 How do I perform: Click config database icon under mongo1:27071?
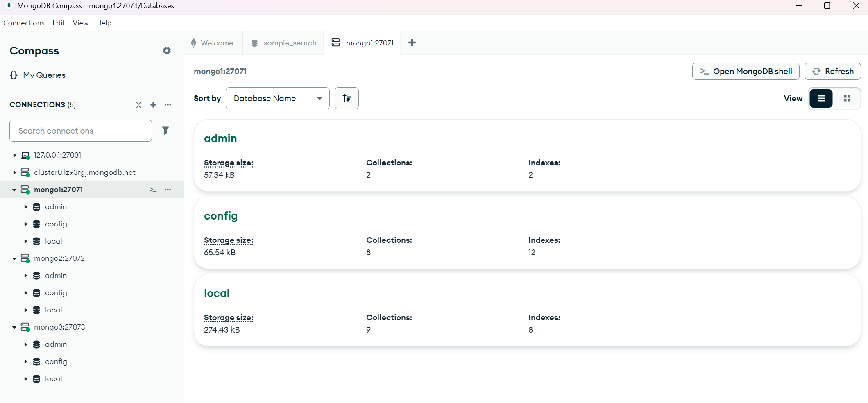(x=36, y=224)
